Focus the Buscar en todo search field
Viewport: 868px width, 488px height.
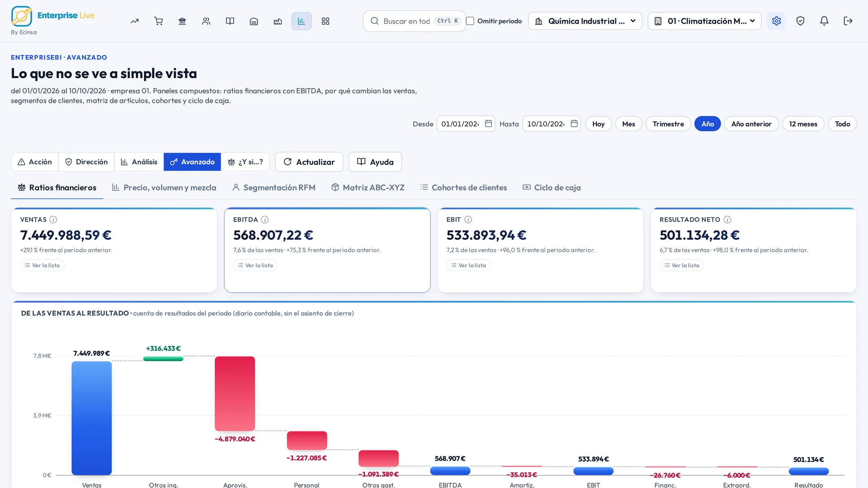[x=414, y=21]
